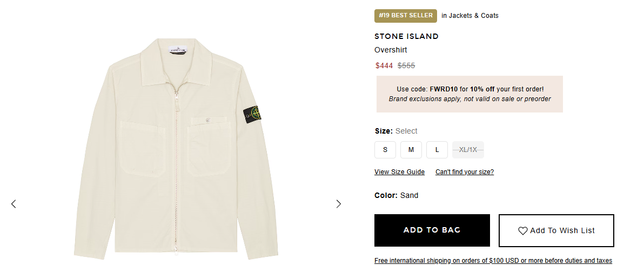Open the View Size Guide link

tap(399, 172)
